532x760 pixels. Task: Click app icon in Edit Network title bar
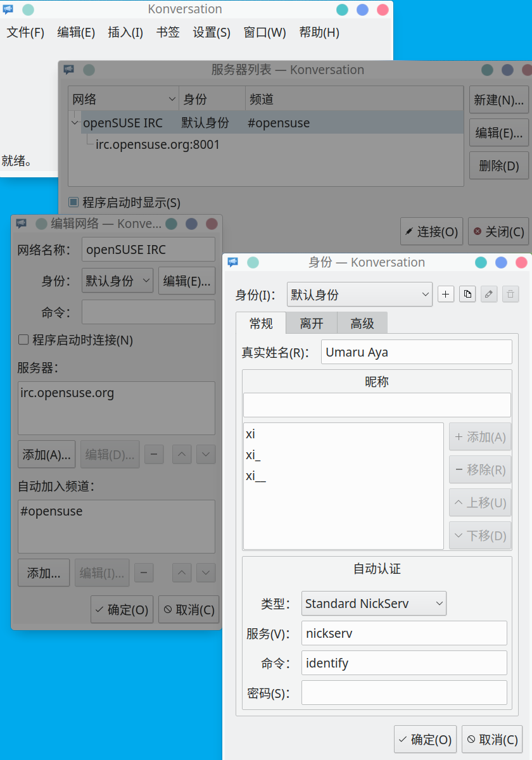pyautogui.click(x=22, y=224)
